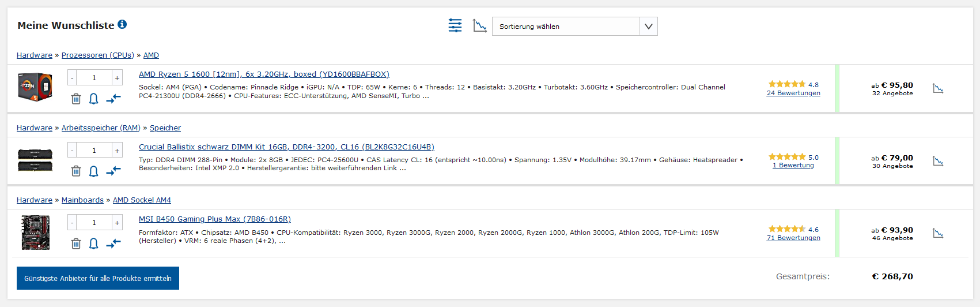View the 24 Bewertungen for Ryzen 5 1600
This screenshot has width=980, height=307.
click(793, 93)
